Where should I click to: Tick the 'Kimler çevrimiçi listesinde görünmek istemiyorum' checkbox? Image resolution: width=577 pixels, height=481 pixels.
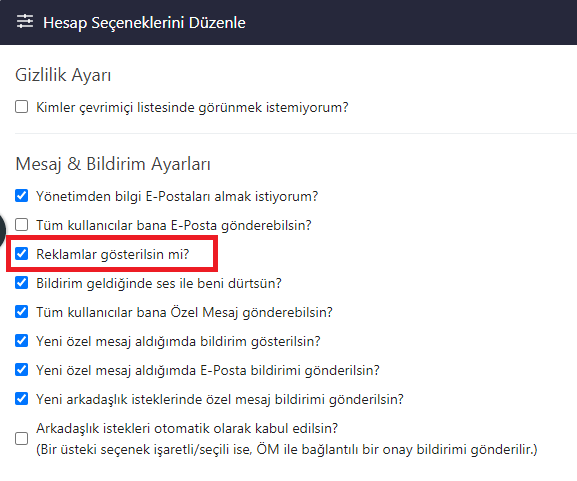(21, 107)
